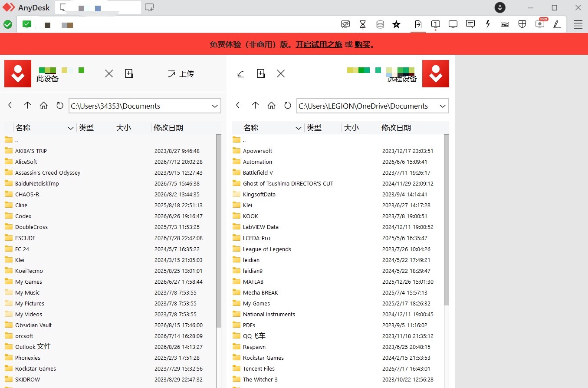Toggle privacy mode crossed-eye monitor icon
The width and height of the screenshot is (588, 388).
tap(345, 24)
